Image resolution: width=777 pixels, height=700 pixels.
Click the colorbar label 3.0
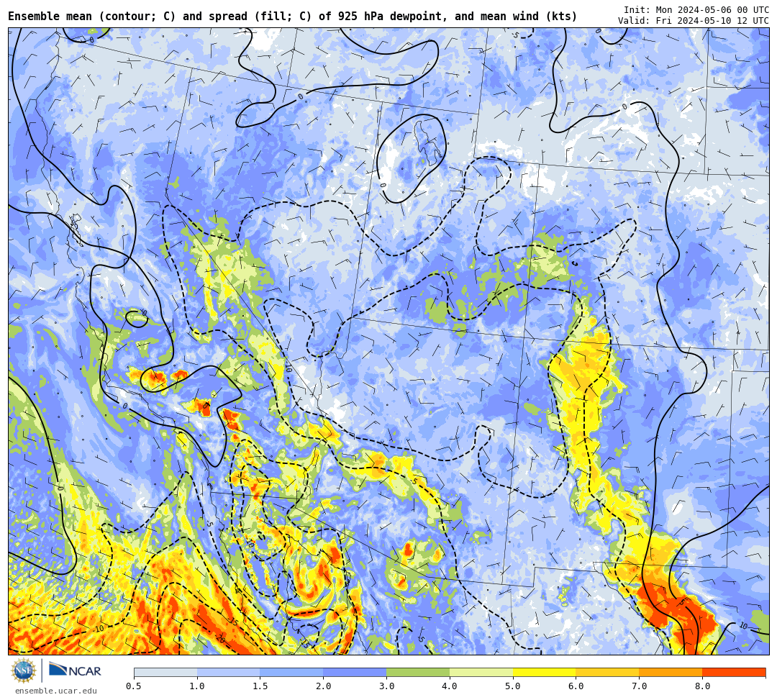click(x=386, y=686)
